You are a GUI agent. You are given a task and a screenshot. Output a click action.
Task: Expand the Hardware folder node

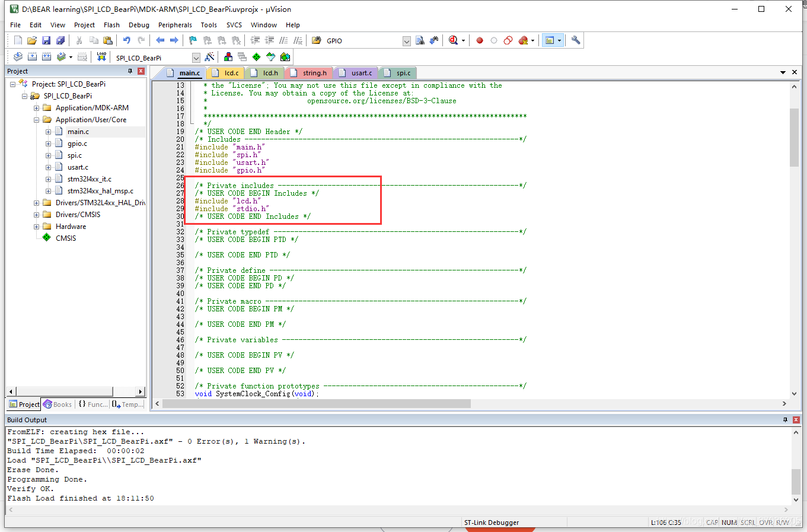point(36,227)
